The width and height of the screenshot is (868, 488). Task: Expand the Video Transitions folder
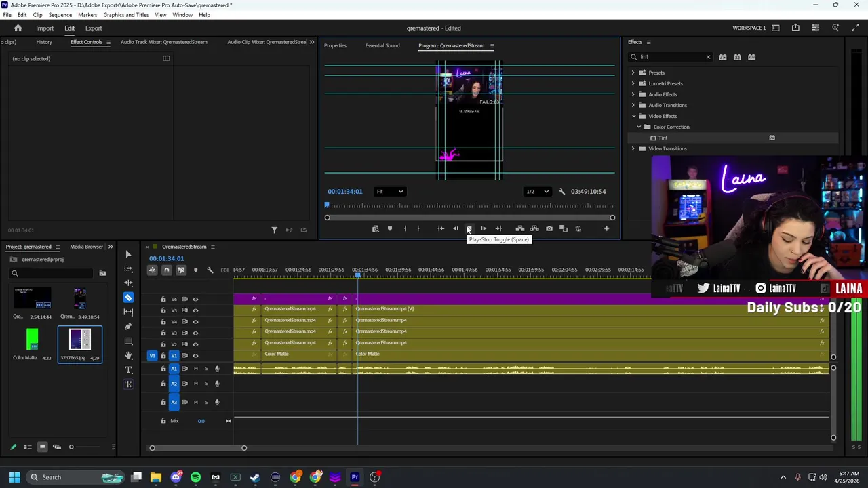pos(633,148)
